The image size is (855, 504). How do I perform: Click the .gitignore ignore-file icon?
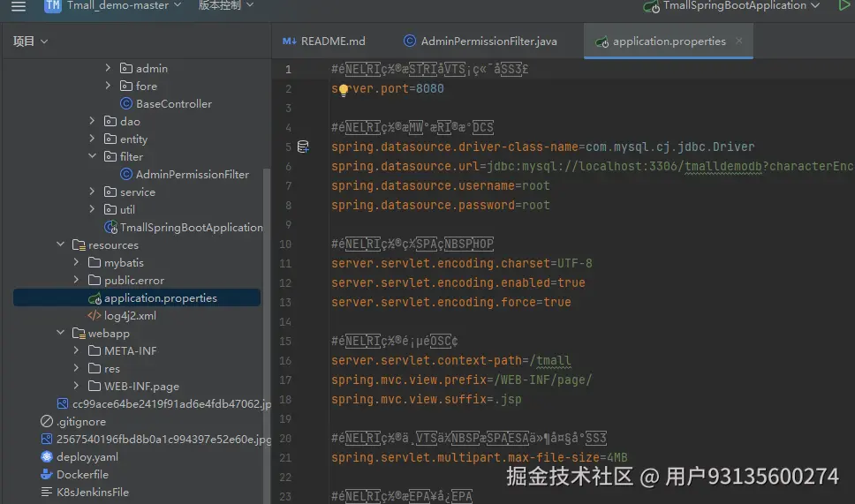coord(46,421)
